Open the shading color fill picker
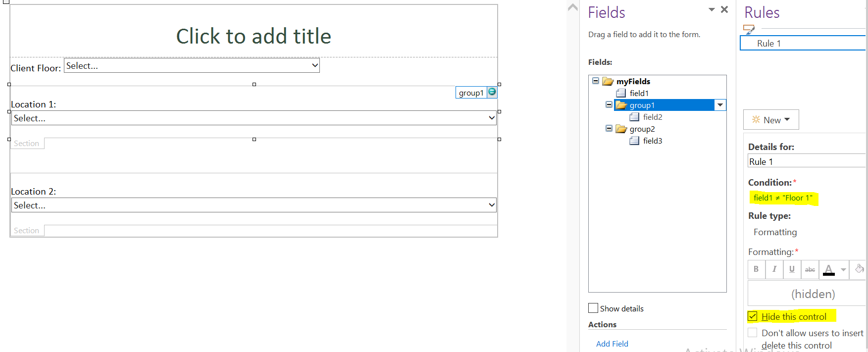 tap(858, 269)
